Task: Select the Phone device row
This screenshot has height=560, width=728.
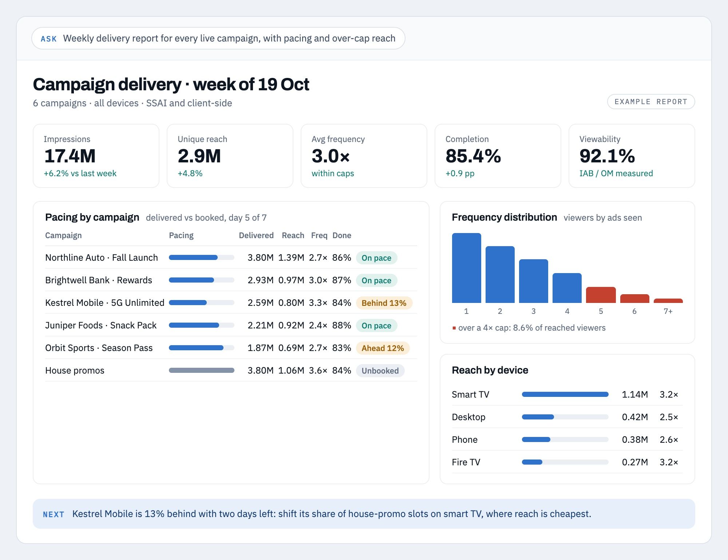Action: [x=567, y=439]
